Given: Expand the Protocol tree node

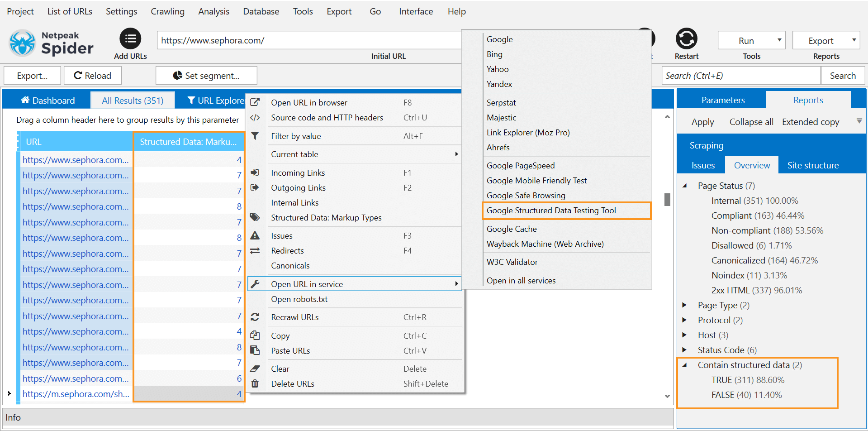Looking at the screenshot, I should (x=684, y=320).
